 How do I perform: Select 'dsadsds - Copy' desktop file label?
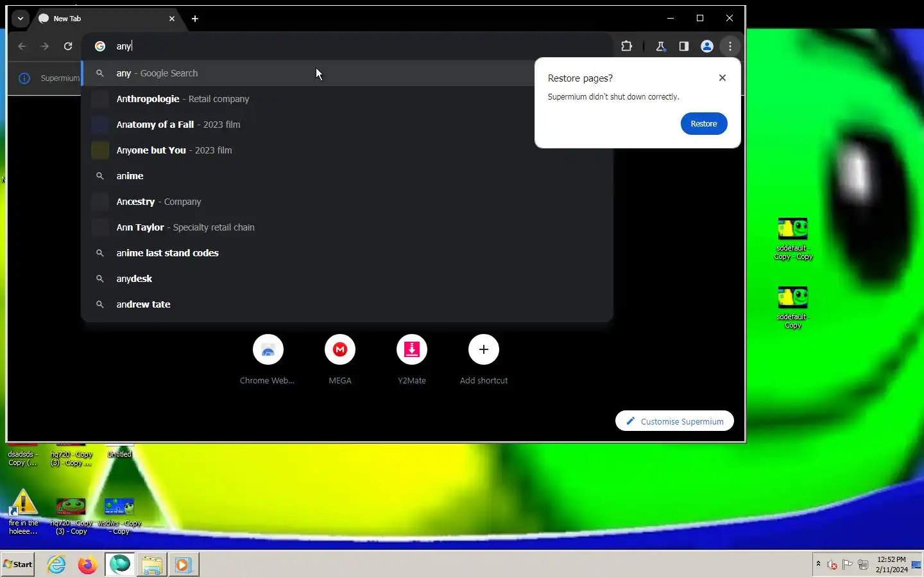(22, 459)
